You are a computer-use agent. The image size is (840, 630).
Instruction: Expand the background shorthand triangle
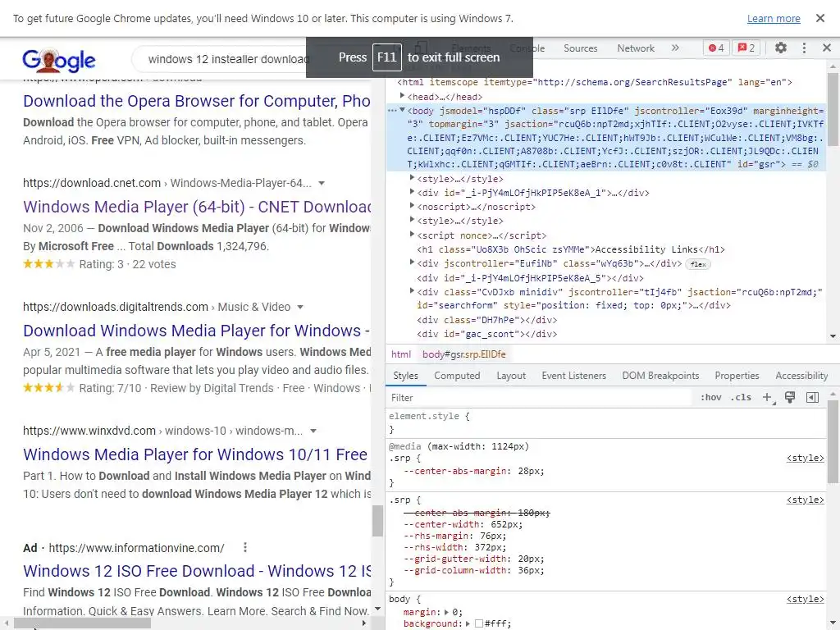pos(468,623)
